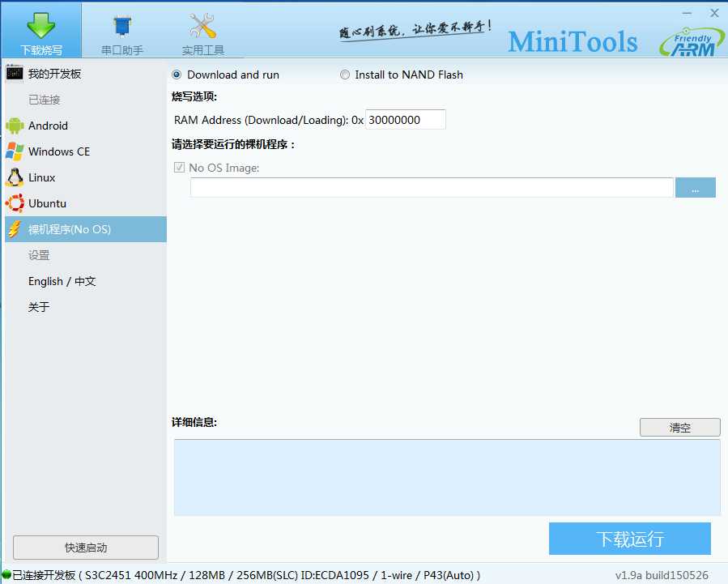Click the status bar board info text
The height and width of the screenshot is (584, 728).
click(x=246, y=575)
